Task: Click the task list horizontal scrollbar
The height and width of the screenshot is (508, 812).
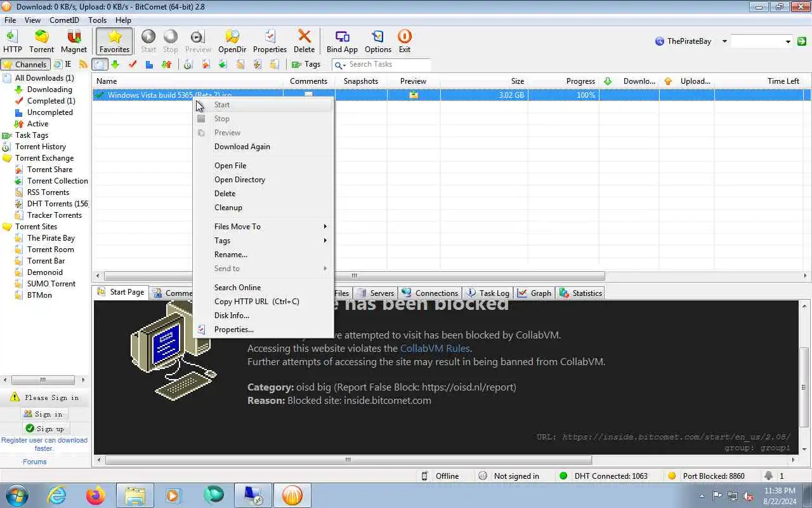Action: pyautogui.click(x=354, y=276)
